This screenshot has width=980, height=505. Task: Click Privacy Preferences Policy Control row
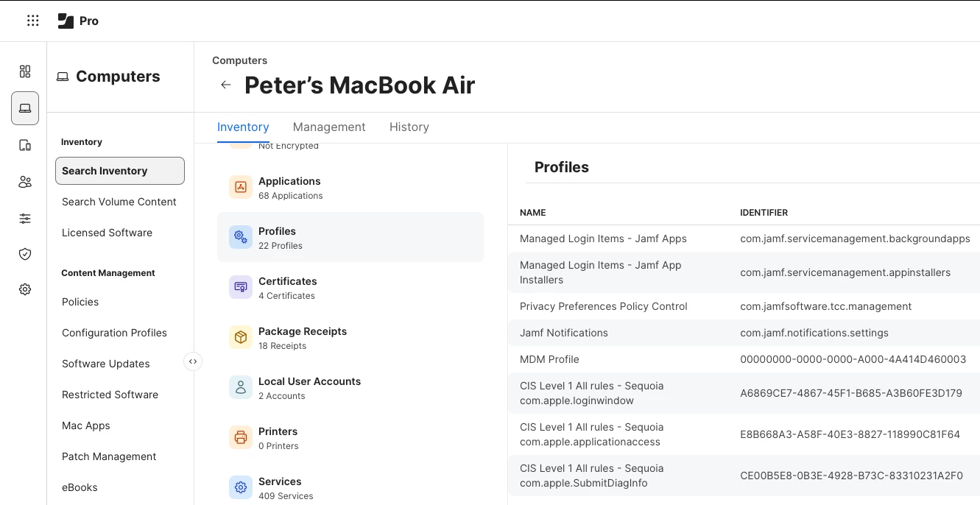744,306
